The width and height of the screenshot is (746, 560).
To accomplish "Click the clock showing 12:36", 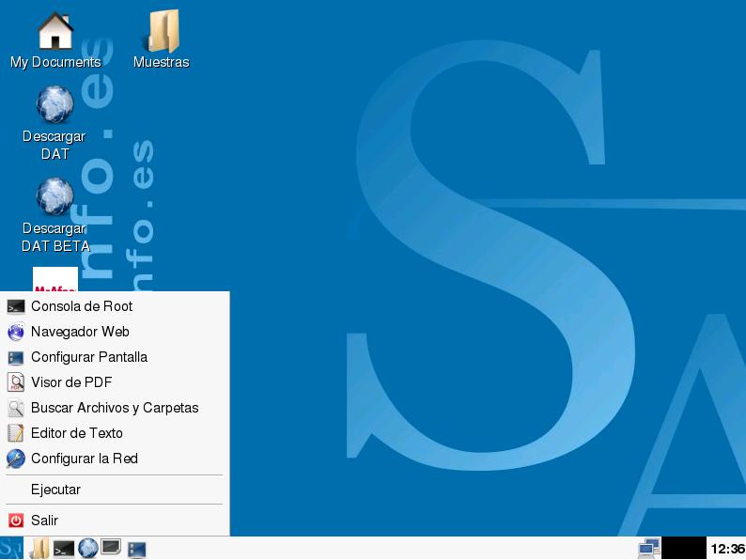I will click(x=727, y=549).
